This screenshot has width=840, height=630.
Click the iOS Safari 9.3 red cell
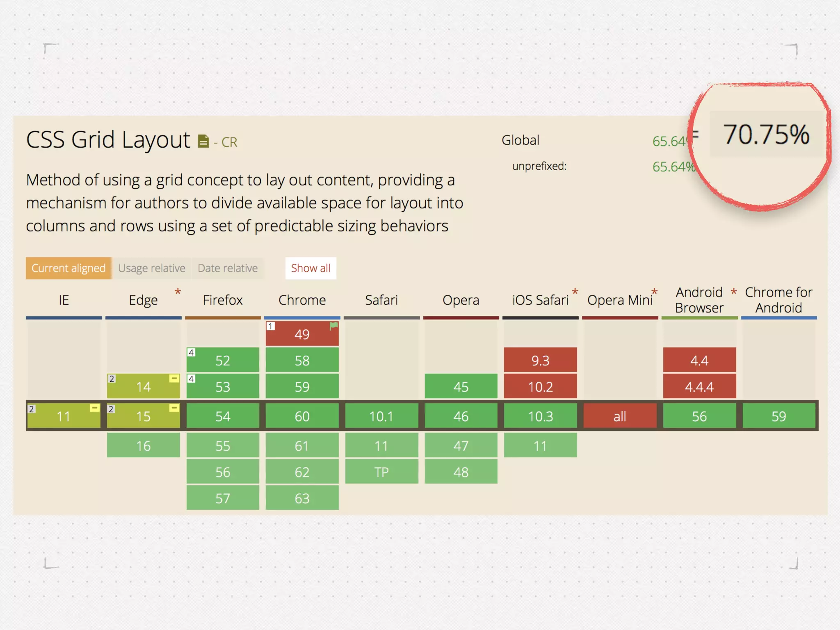tap(540, 361)
